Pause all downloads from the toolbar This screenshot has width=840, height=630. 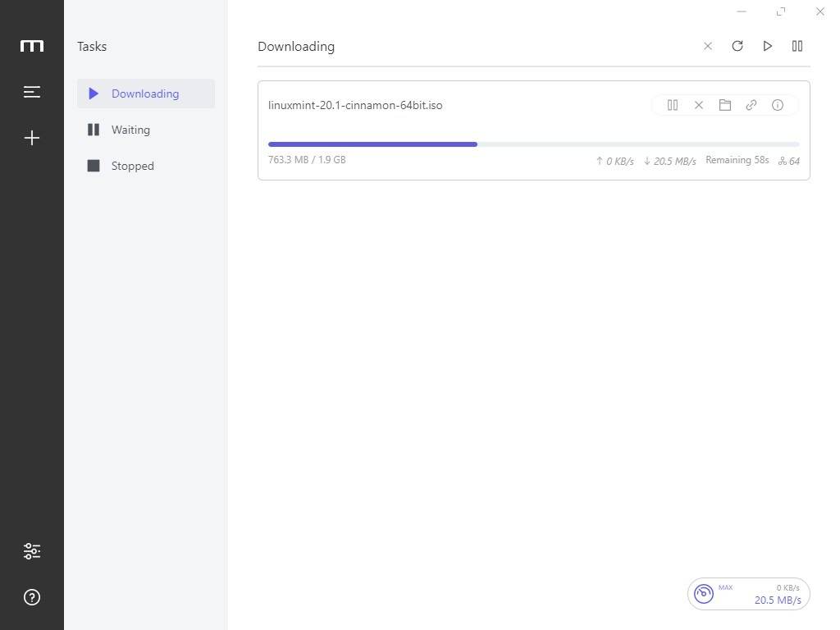click(x=797, y=46)
